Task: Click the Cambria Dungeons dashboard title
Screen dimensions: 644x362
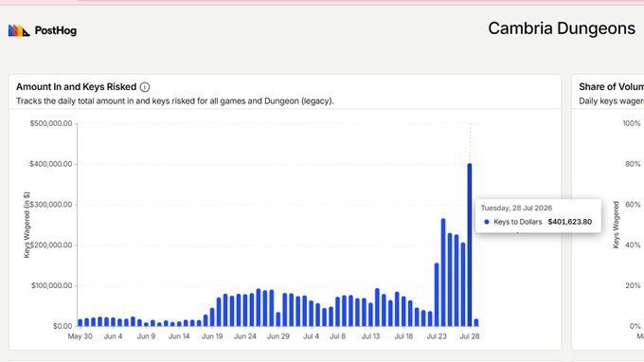Action: [562, 28]
